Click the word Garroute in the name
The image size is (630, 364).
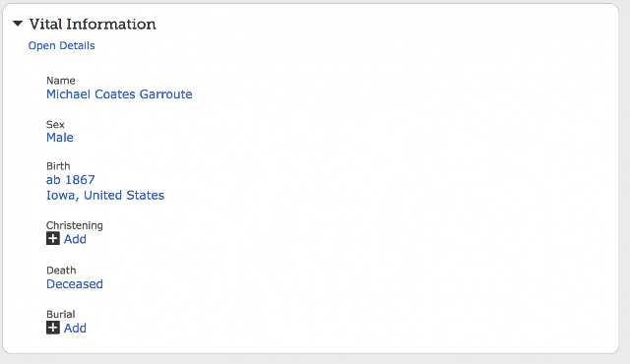pyautogui.click(x=166, y=94)
